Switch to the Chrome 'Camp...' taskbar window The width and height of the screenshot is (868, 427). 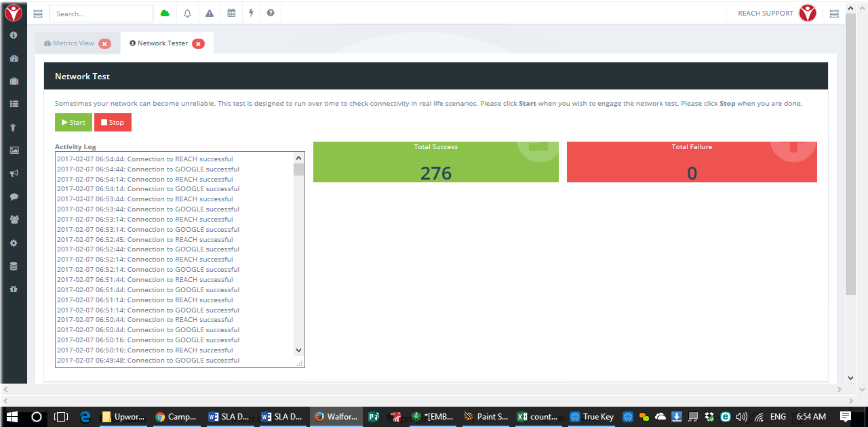coord(175,417)
